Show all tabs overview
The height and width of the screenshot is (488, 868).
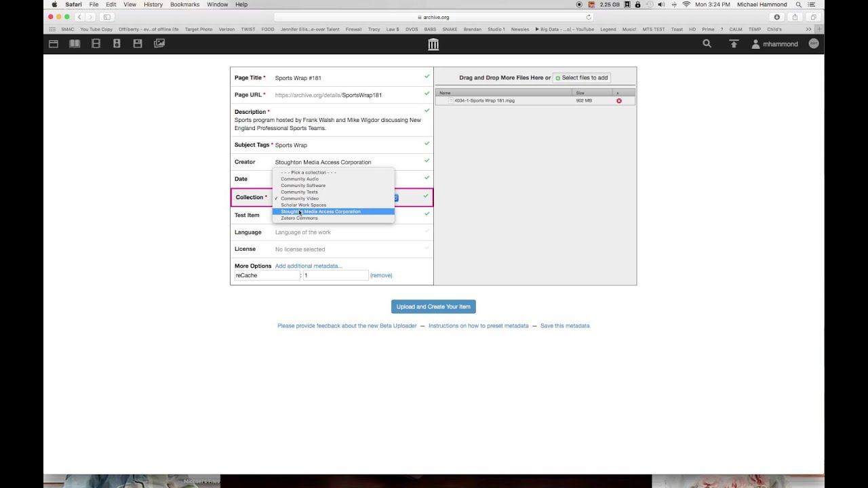(x=813, y=17)
